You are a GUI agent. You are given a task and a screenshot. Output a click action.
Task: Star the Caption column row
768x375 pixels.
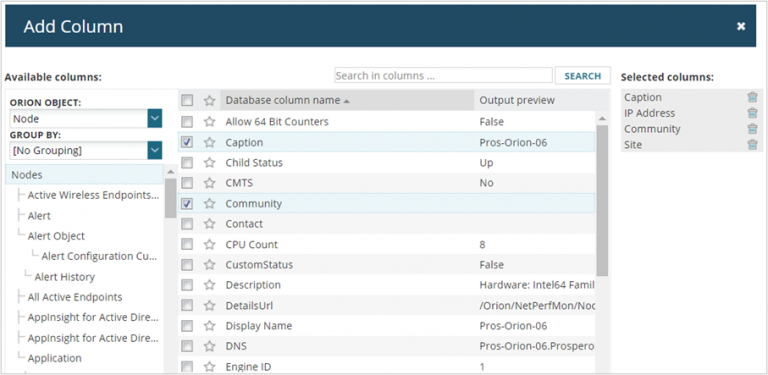click(x=210, y=142)
